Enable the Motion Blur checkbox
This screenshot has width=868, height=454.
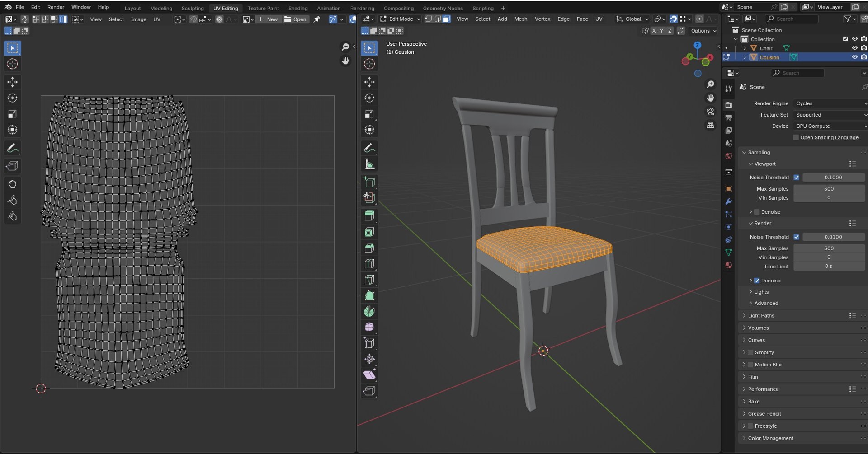pos(750,365)
